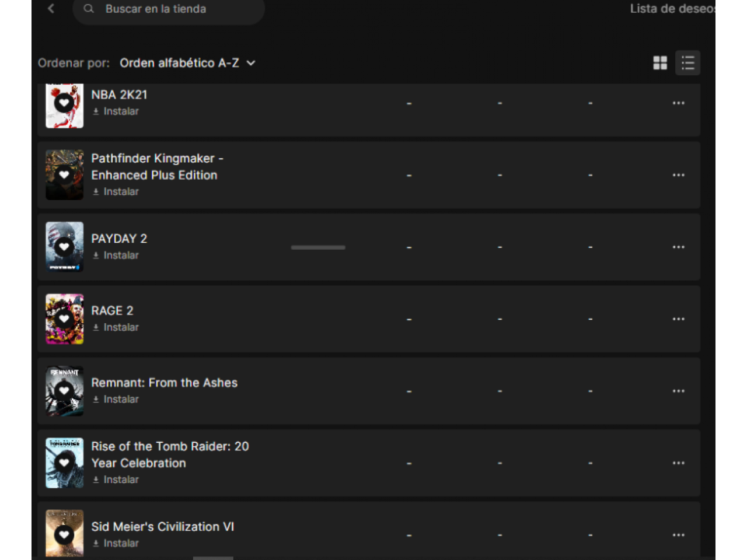Click Rise of the Tomb Raider title

pyautogui.click(x=170, y=455)
